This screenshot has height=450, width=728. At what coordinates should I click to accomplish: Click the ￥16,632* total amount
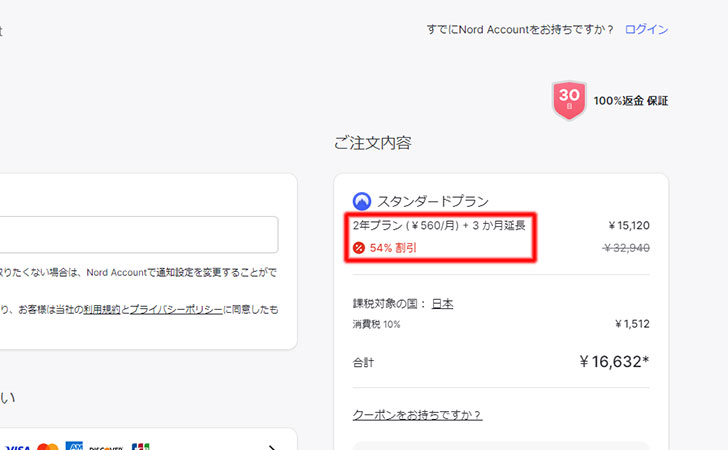614,361
